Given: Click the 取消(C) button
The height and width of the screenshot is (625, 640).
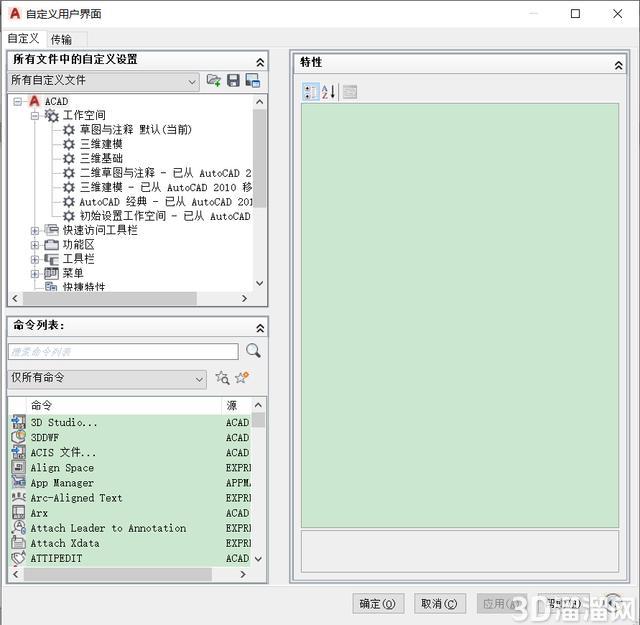Looking at the screenshot, I should [440, 603].
